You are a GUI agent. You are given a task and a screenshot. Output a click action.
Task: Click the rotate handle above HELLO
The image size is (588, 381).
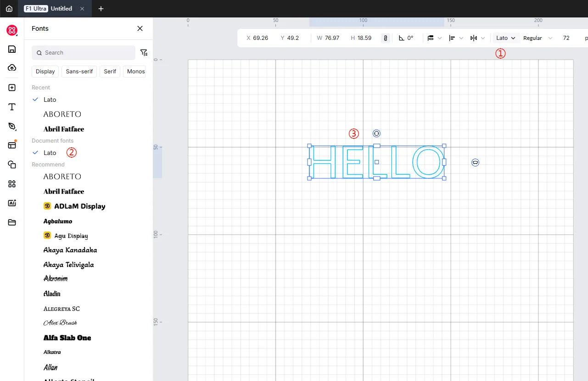(376, 133)
